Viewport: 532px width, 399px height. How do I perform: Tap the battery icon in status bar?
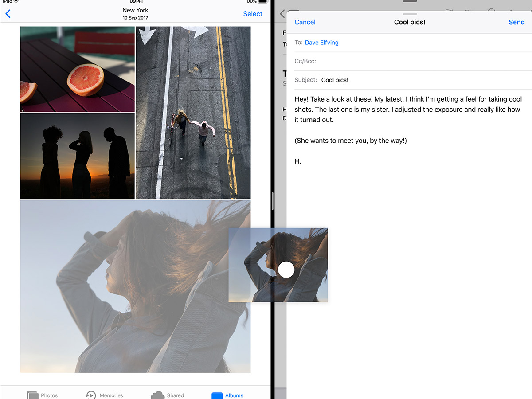pyautogui.click(x=263, y=2)
